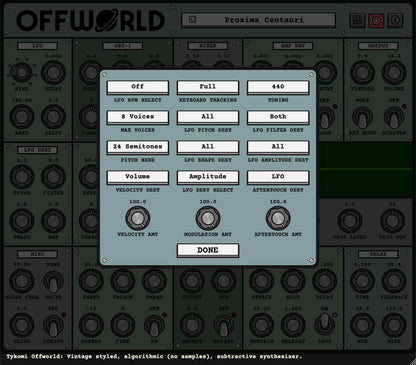416x365 pixels.
Task: Flip the Key Mode switch set to Poly
Action: 362,117
